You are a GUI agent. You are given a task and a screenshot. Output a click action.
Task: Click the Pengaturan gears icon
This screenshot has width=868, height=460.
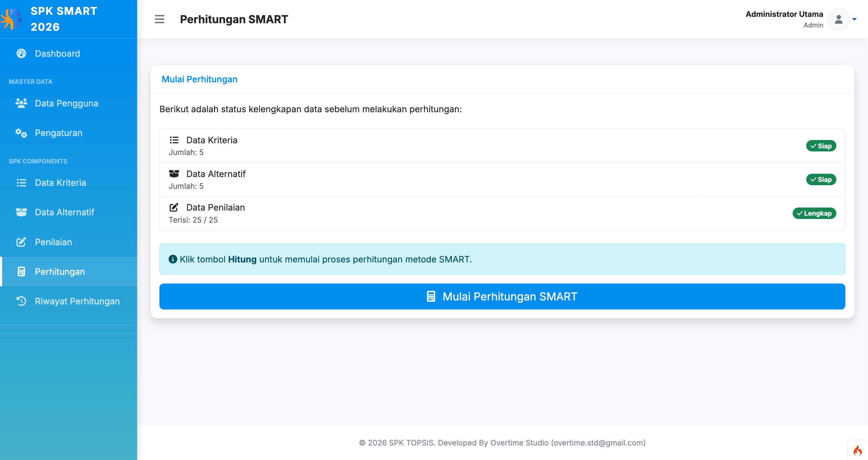(21, 133)
